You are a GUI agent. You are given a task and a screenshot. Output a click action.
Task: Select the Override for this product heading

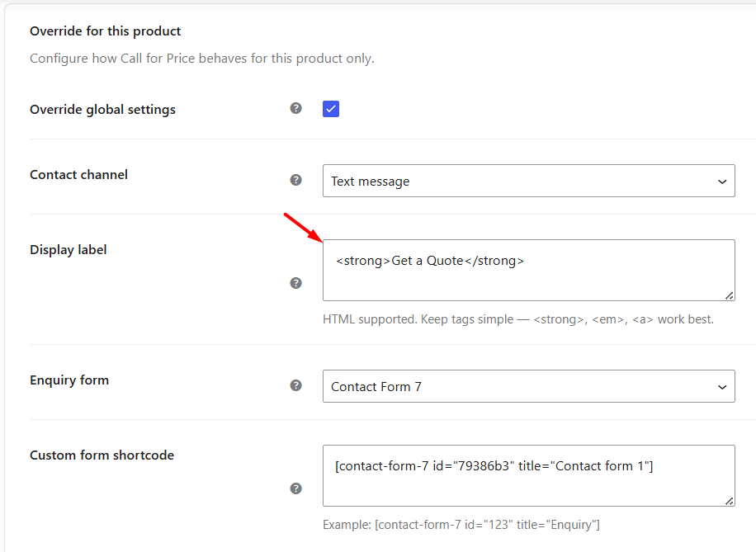click(105, 31)
